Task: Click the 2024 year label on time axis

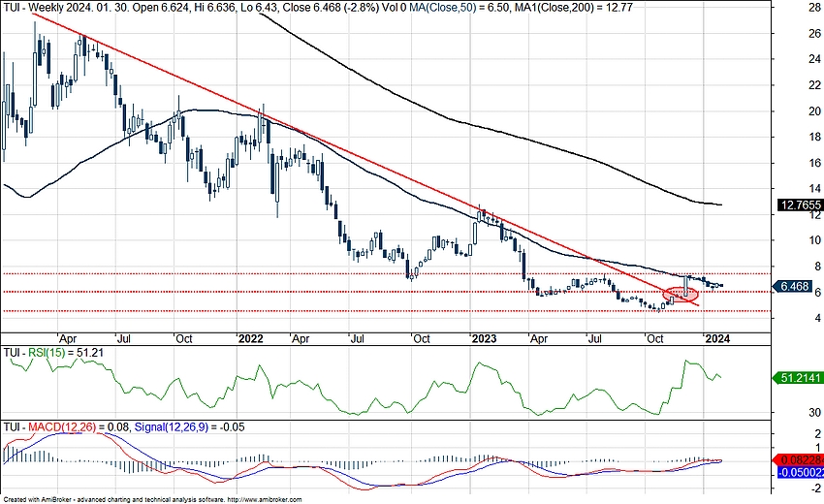Action: tap(717, 338)
